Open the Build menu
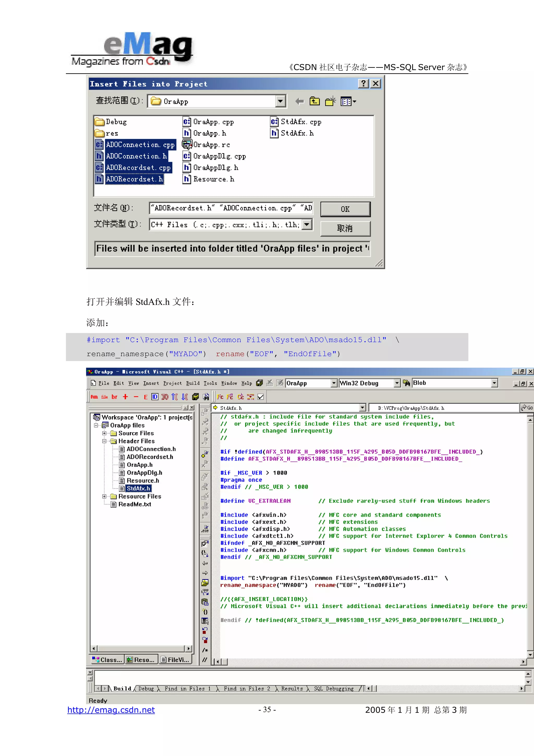Image resolution: width=534 pixels, height=756 pixels. (x=193, y=383)
